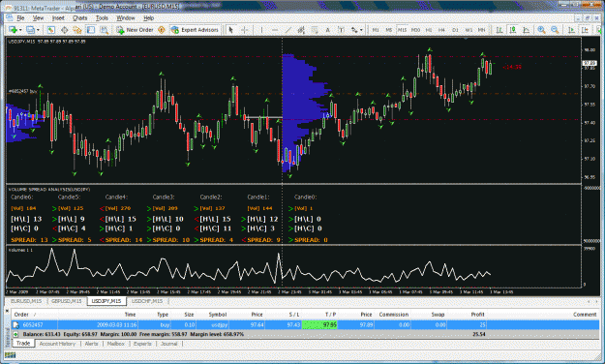Open the Account History terminal tab

(x=57, y=344)
